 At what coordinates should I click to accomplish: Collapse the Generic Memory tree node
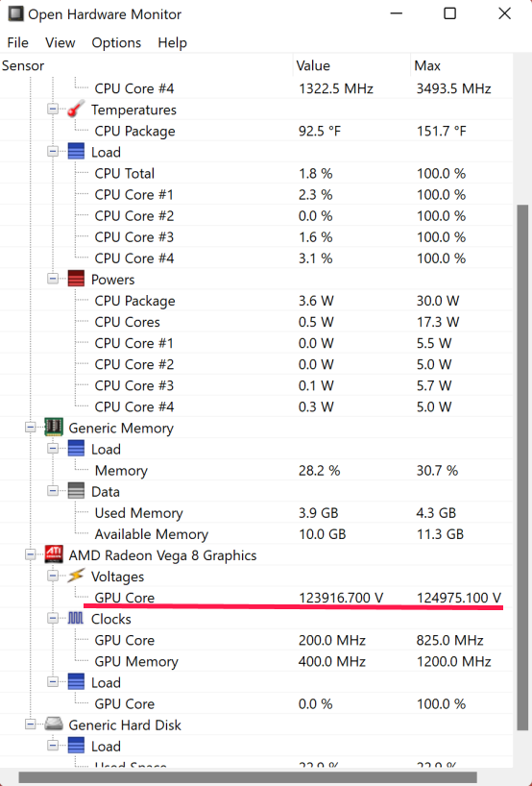[31, 428]
